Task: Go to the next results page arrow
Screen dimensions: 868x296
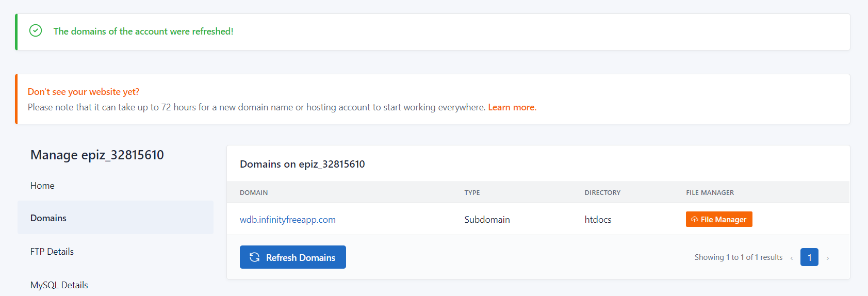Action: coord(828,258)
